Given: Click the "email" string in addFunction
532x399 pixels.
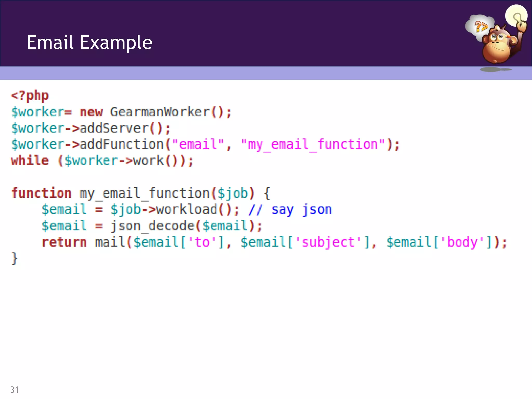Looking at the screenshot, I should [198, 144].
